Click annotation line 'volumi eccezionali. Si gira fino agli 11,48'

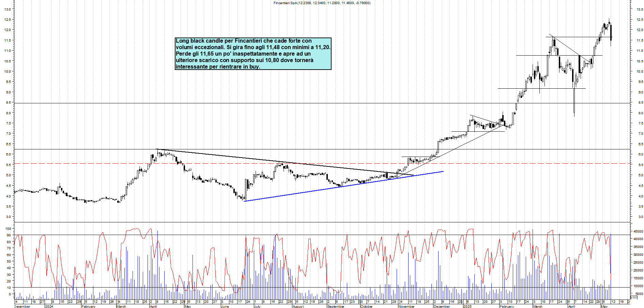[x=253, y=47]
